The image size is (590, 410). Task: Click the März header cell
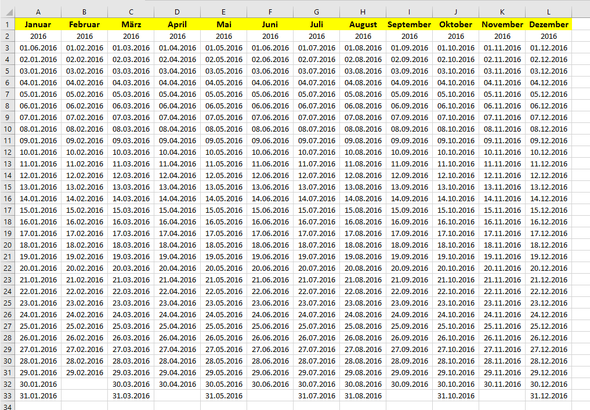point(131,24)
